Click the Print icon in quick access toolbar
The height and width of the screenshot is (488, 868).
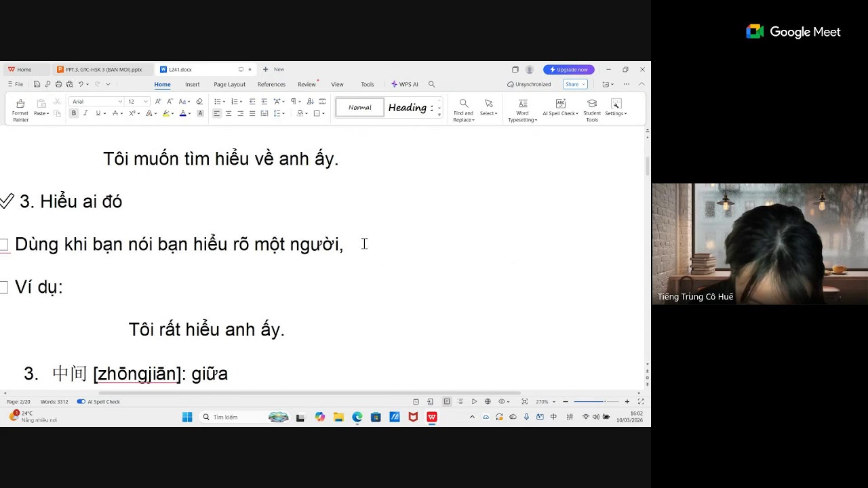pos(58,84)
